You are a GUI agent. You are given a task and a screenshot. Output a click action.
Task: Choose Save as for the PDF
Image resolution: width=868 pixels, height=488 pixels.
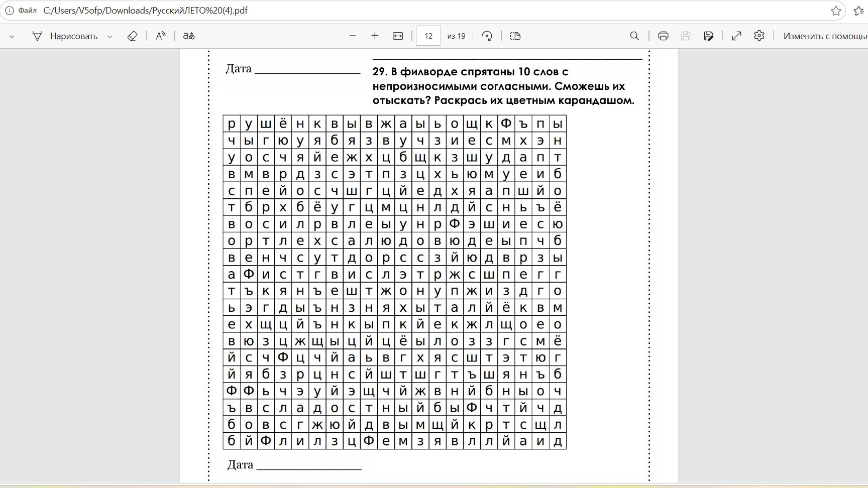(x=709, y=36)
